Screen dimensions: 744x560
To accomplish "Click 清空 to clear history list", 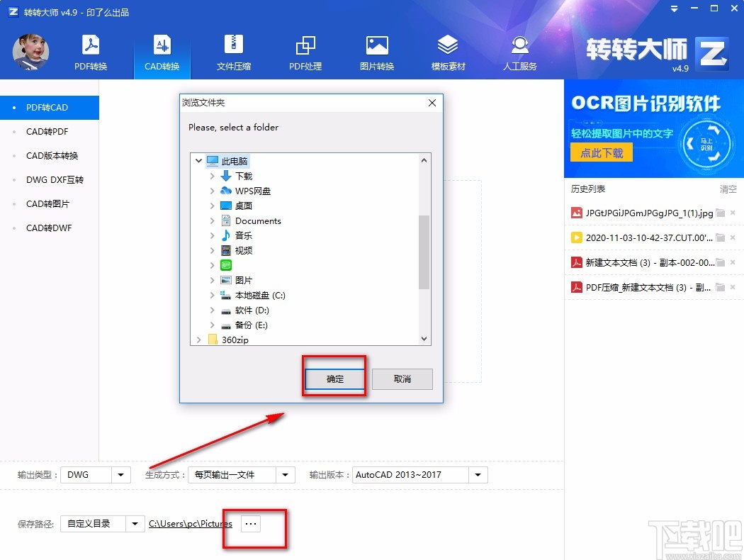I will 730,189.
